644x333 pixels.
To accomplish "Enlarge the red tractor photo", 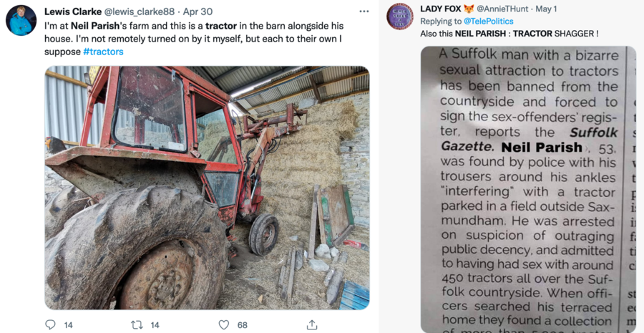I will click(x=207, y=188).
